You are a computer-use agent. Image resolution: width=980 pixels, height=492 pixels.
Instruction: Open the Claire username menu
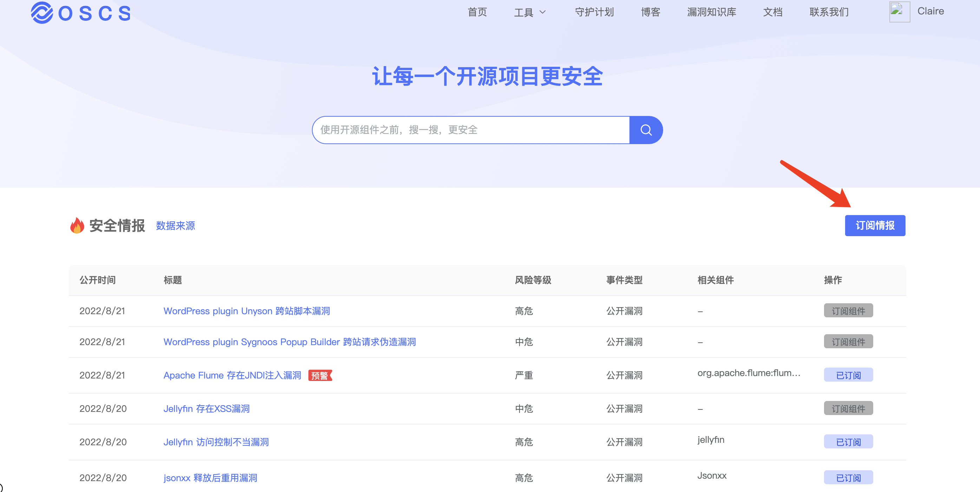pos(930,11)
